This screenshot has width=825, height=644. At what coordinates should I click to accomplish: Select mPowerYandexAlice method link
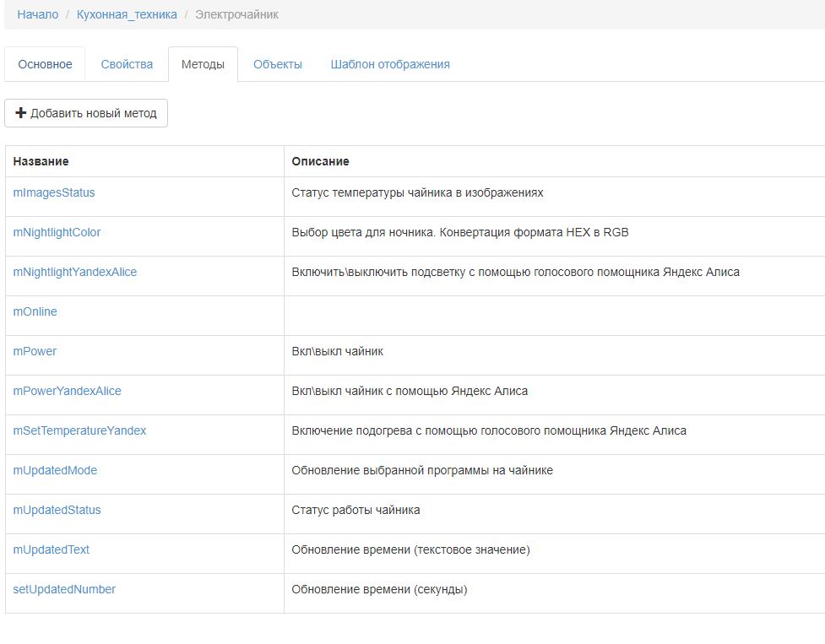[x=67, y=391]
